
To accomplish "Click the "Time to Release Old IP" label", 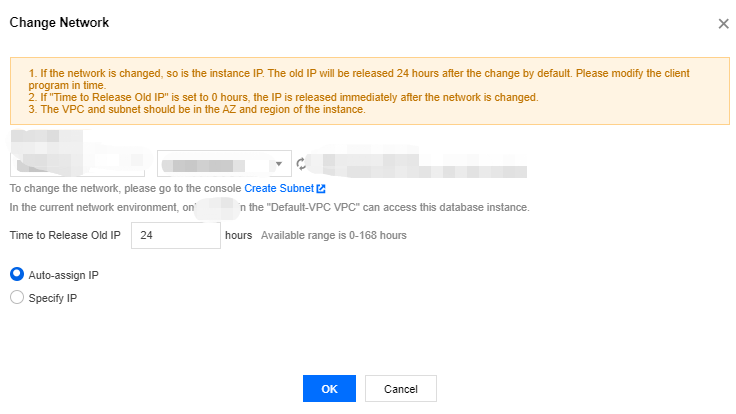I will click(65, 236).
